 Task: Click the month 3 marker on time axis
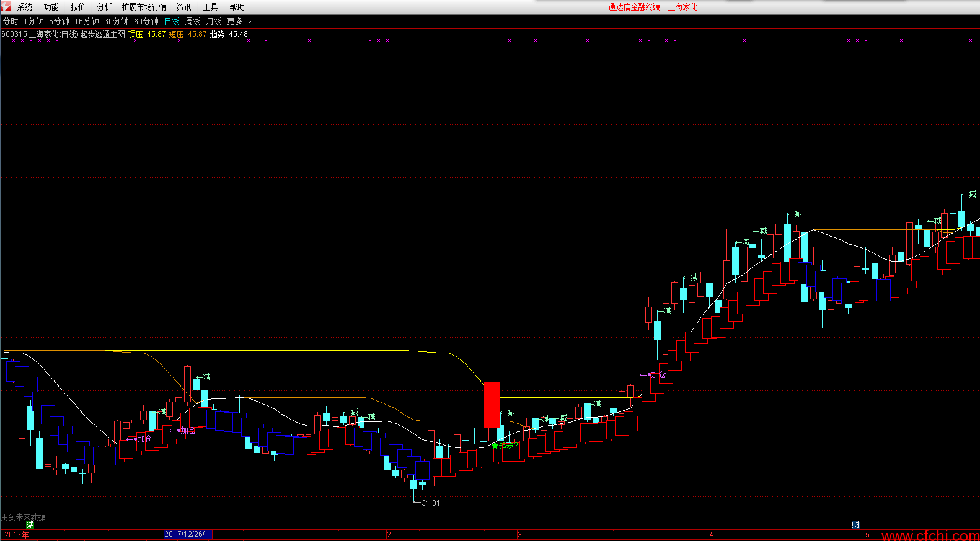coord(519,535)
